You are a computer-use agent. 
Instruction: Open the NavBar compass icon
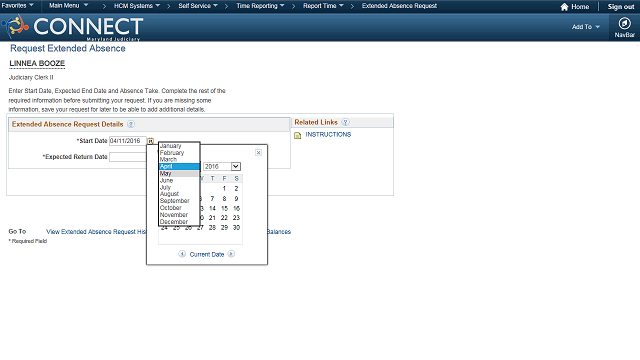click(x=624, y=23)
